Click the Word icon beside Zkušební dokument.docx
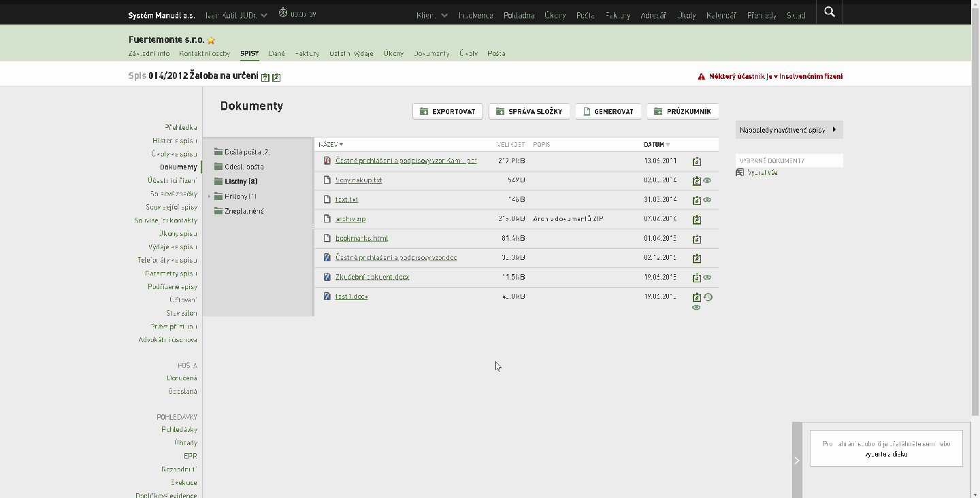This screenshot has width=980, height=498. click(327, 277)
